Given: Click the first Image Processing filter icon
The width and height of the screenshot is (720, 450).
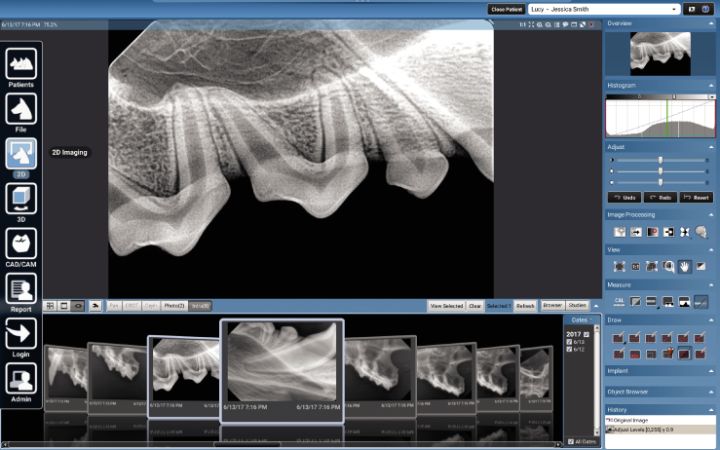Looking at the screenshot, I should point(619,232).
